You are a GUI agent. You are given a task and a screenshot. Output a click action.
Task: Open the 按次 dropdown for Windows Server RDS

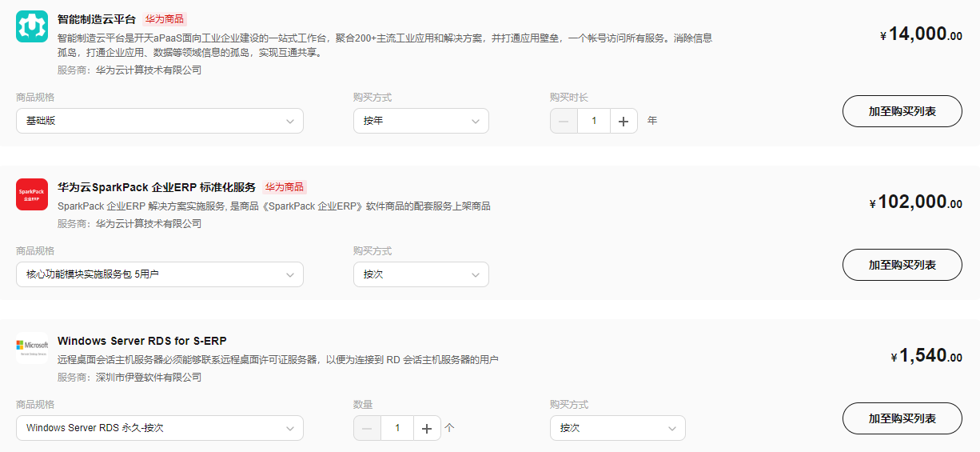618,428
